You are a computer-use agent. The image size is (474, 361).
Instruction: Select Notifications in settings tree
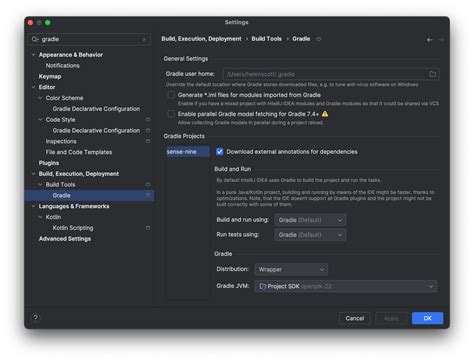tap(63, 66)
